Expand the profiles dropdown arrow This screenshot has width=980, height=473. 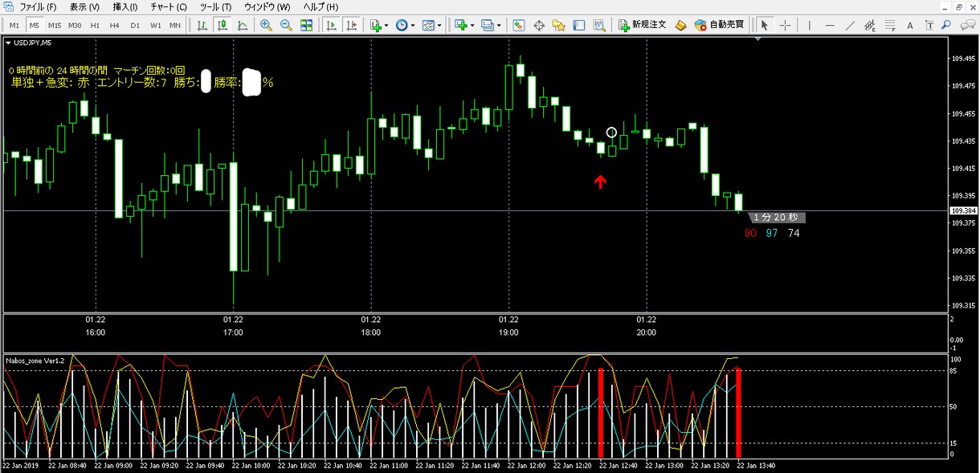[x=498, y=25]
